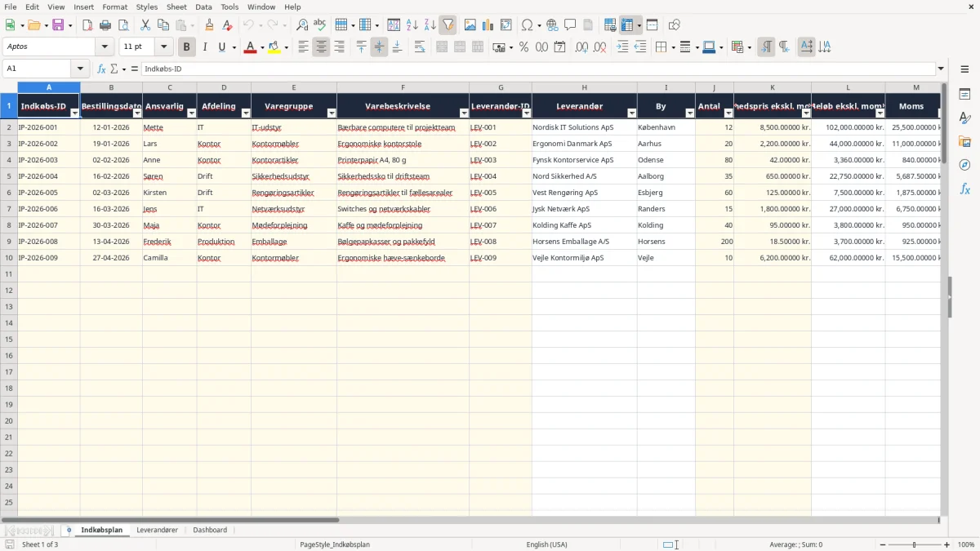Select the Clone Formatting paintbrush
The width and height of the screenshot is (980, 551).
click(210, 25)
